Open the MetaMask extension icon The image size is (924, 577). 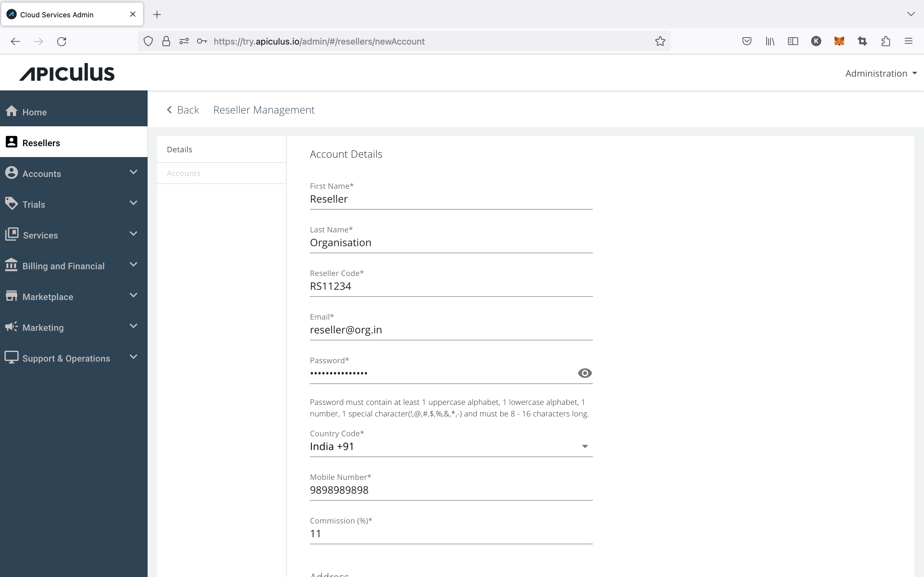point(840,41)
